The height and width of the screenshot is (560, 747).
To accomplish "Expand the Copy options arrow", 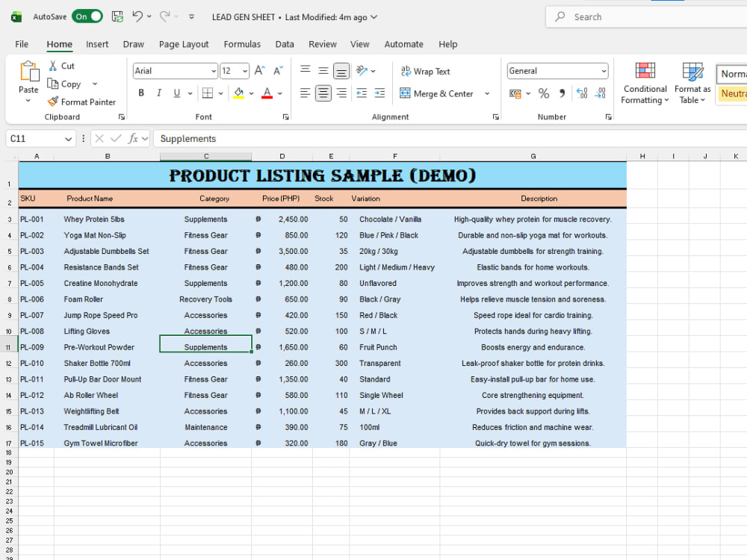I will click(95, 84).
